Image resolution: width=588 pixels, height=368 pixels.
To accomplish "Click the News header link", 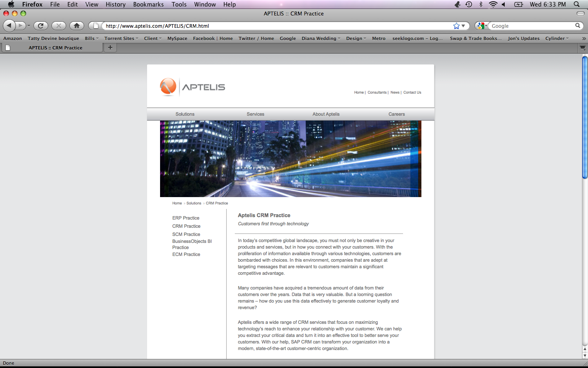I will (395, 92).
